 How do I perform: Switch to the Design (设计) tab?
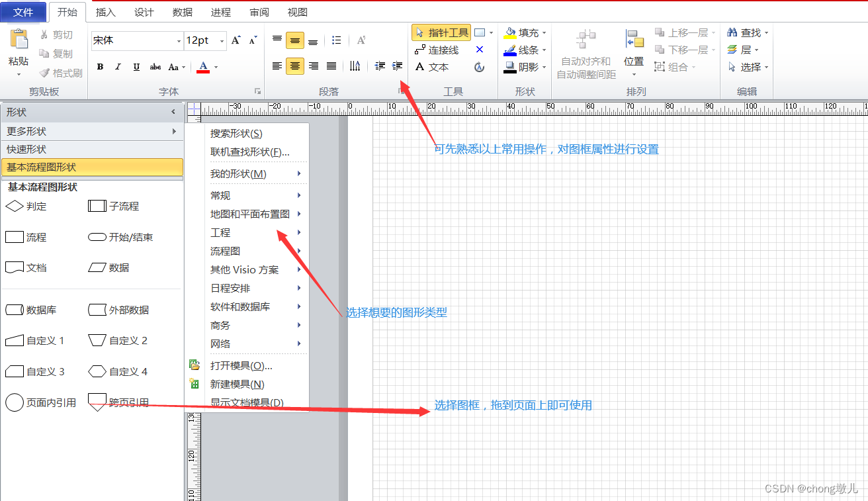[x=144, y=12]
